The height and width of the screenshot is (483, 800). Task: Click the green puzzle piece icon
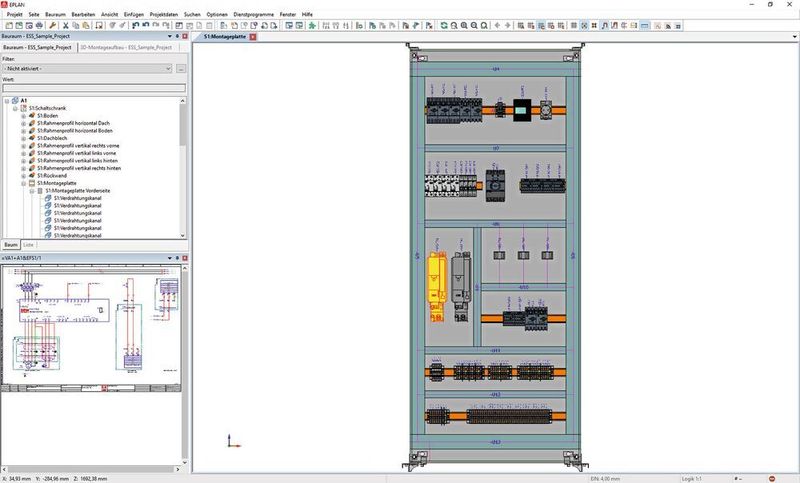[x=312, y=26]
